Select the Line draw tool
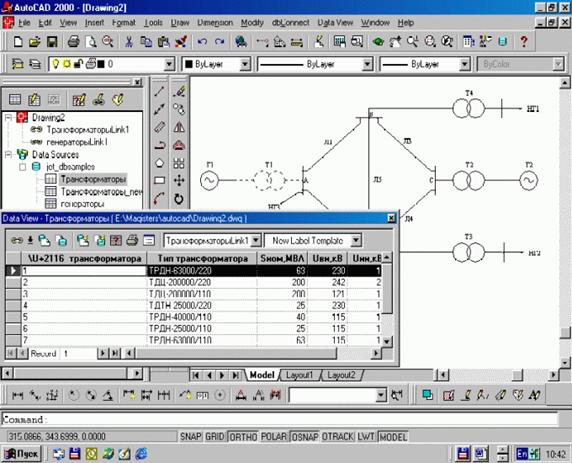Screen dimensions: 572x463 point(159,91)
